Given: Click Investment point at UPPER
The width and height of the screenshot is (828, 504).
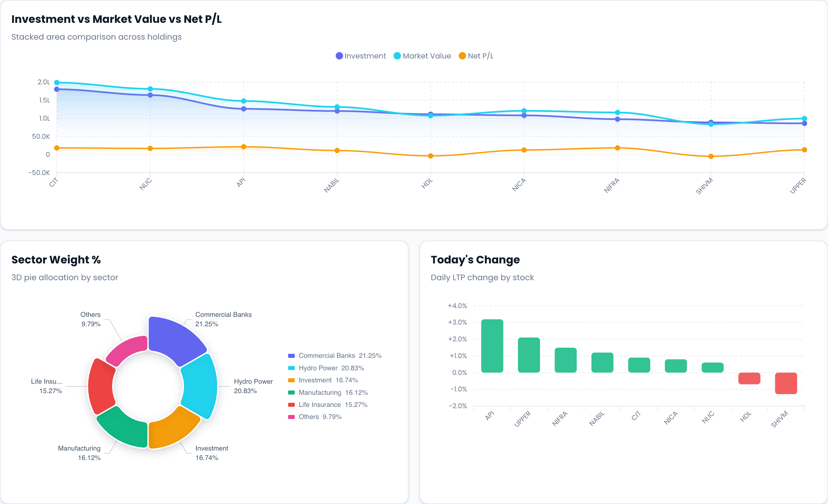Looking at the screenshot, I should pyautogui.click(x=804, y=123).
